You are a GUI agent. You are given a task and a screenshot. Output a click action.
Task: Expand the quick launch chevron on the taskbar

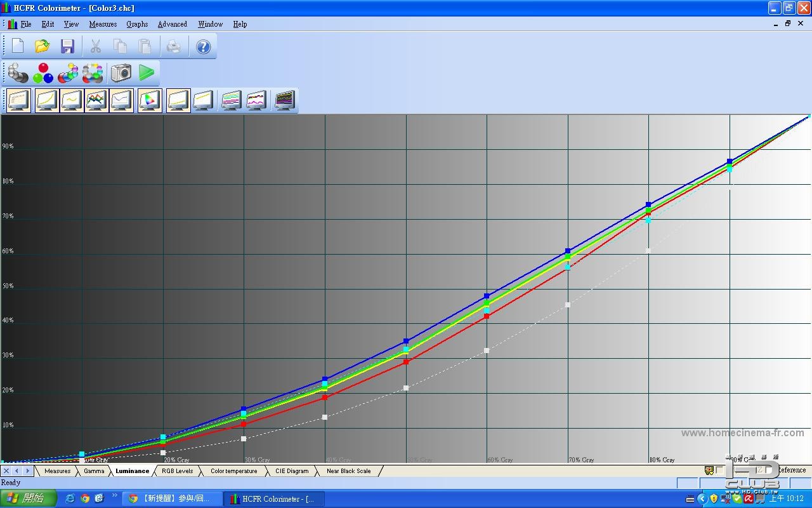click(x=115, y=495)
